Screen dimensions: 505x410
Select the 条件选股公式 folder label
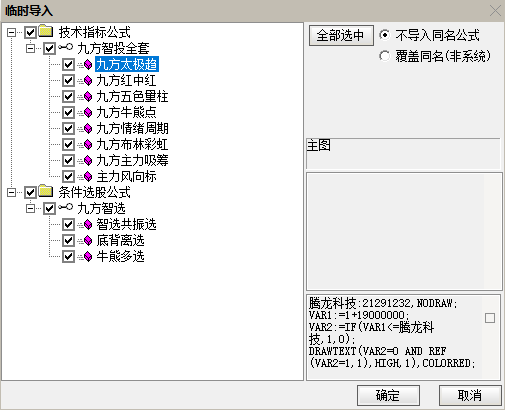tap(95, 192)
